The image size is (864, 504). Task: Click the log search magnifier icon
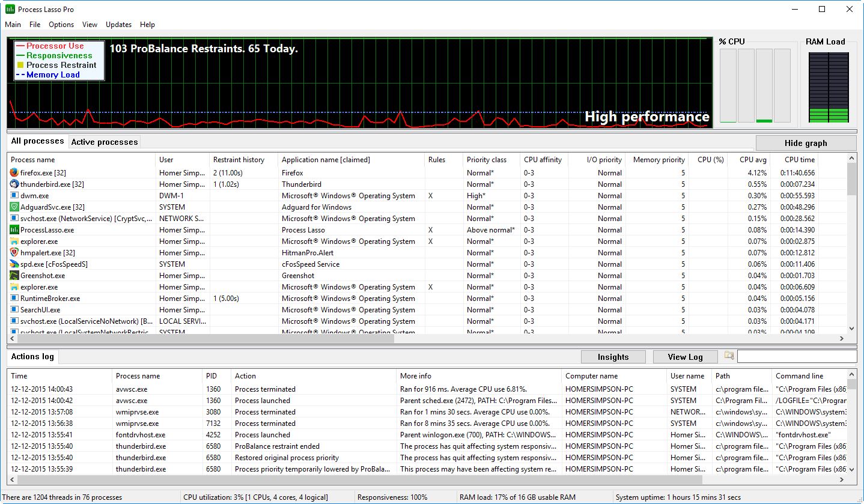729,356
